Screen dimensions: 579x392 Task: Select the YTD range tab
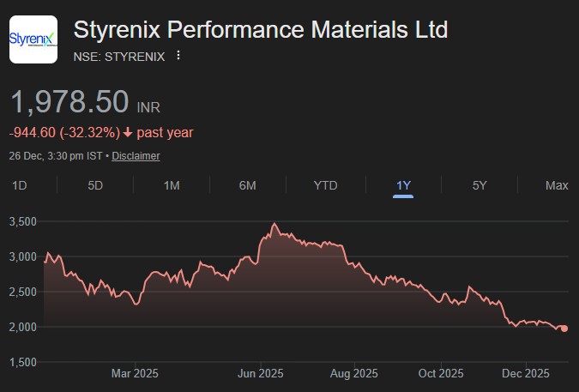pos(325,185)
